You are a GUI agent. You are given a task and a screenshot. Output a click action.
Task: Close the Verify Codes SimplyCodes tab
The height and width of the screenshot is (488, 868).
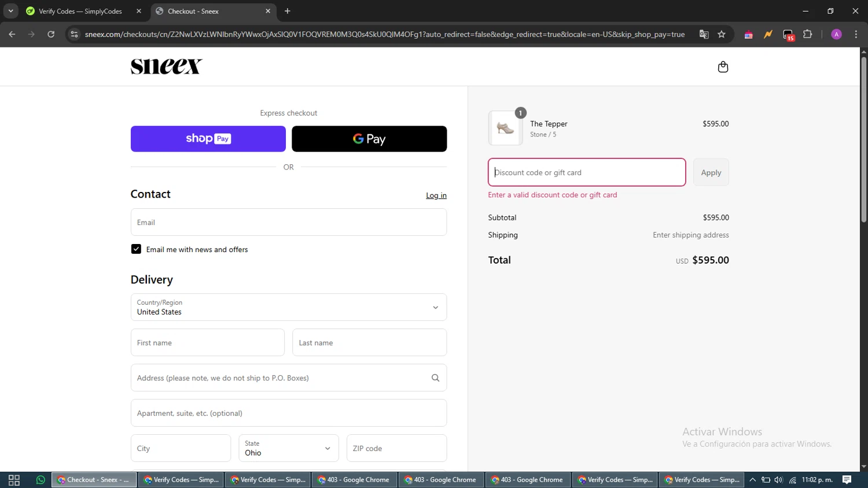tap(139, 11)
